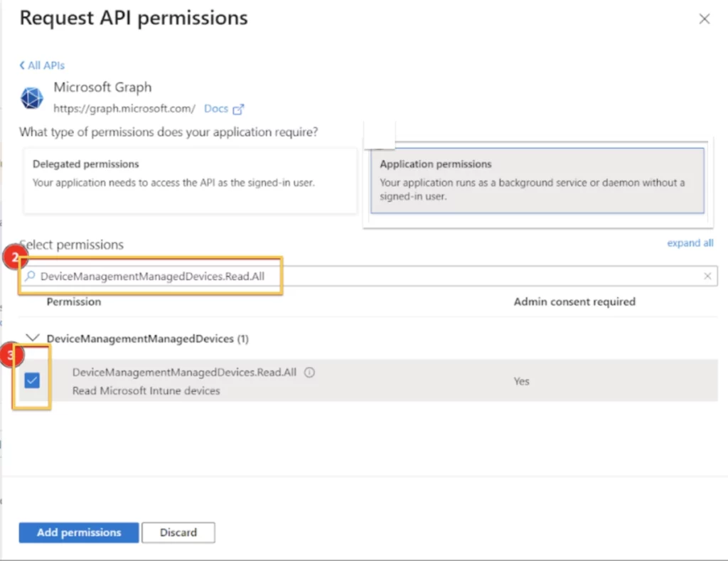The height and width of the screenshot is (561, 728).
Task: Open the Docs link
Action: point(215,109)
